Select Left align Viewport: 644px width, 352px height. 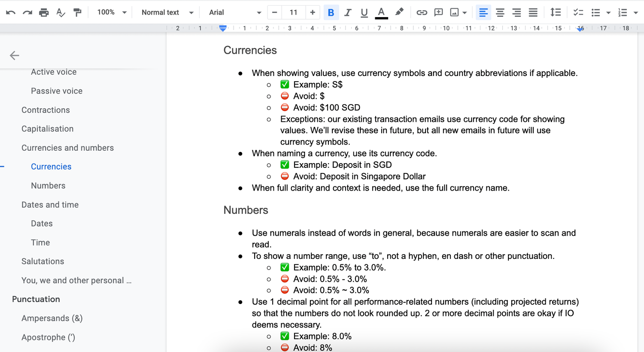tap(483, 12)
